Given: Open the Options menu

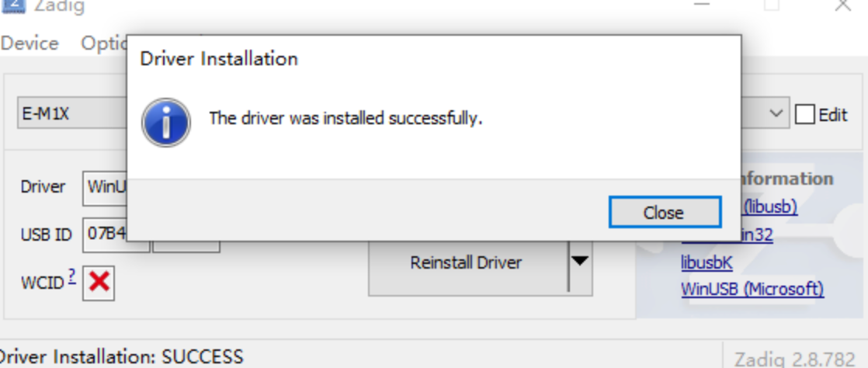Looking at the screenshot, I should click(x=104, y=43).
